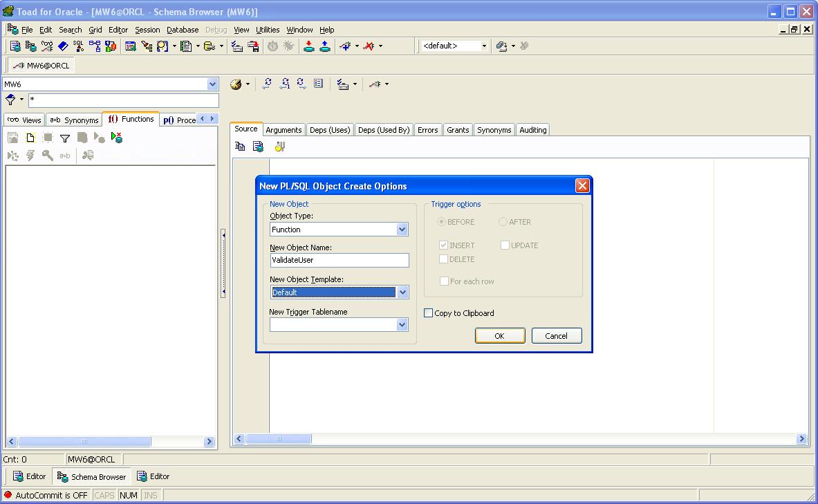The image size is (818, 504).
Task: Check the DELETE trigger option
Action: coord(444,259)
